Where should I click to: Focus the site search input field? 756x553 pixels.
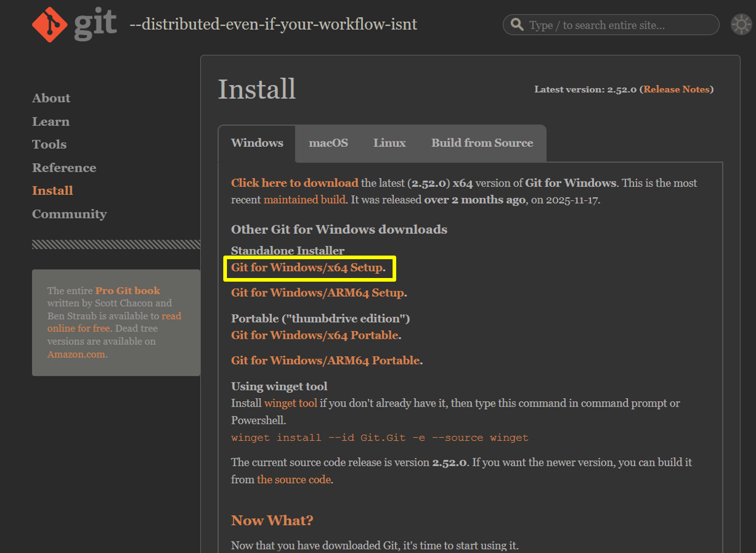click(x=611, y=25)
